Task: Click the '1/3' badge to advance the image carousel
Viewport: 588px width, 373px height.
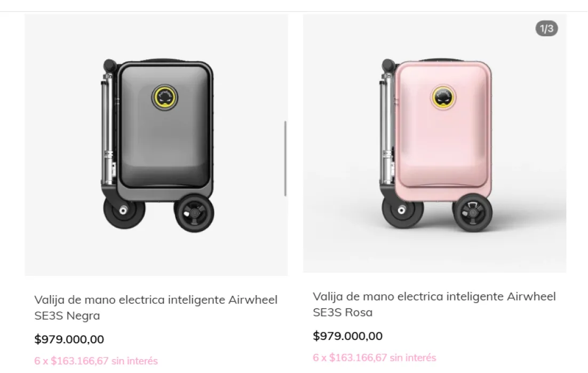Action: [x=546, y=29]
